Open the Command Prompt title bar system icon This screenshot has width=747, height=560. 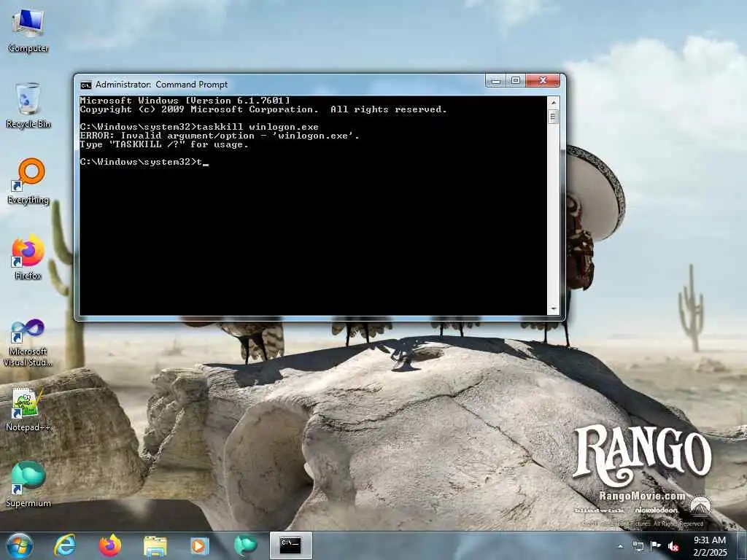[x=86, y=85]
